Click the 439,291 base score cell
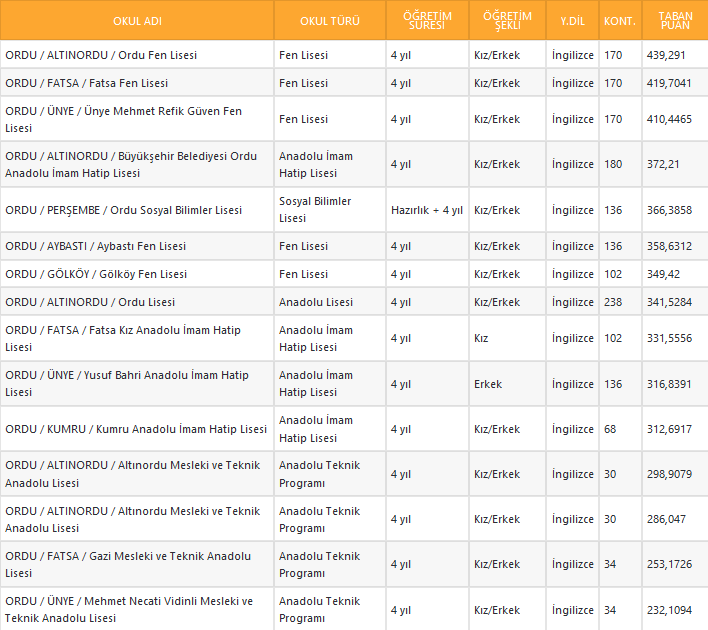 coord(666,55)
